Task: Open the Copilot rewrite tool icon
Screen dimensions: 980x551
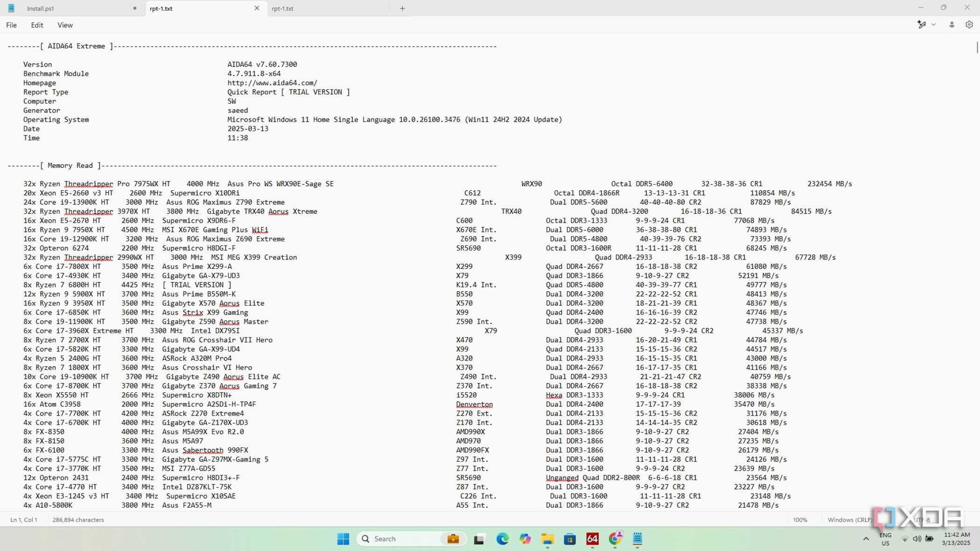Action: point(921,25)
